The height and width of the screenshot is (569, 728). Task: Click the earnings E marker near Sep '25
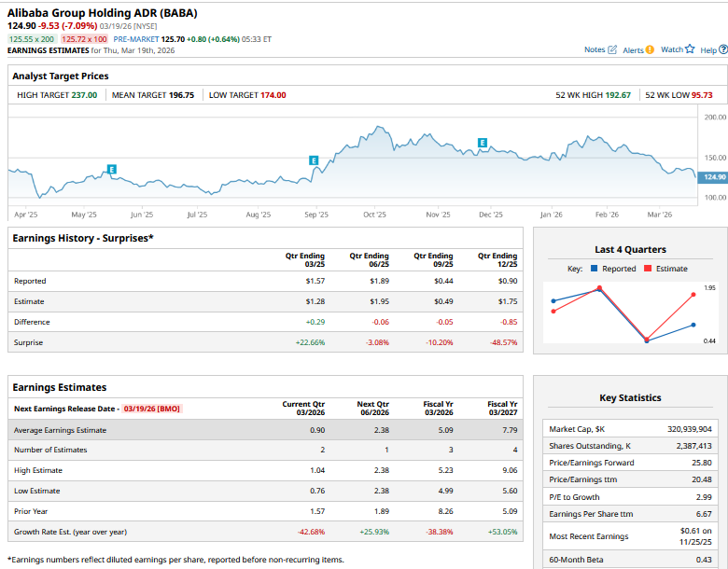pyautogui.click(x=314, y=160)
